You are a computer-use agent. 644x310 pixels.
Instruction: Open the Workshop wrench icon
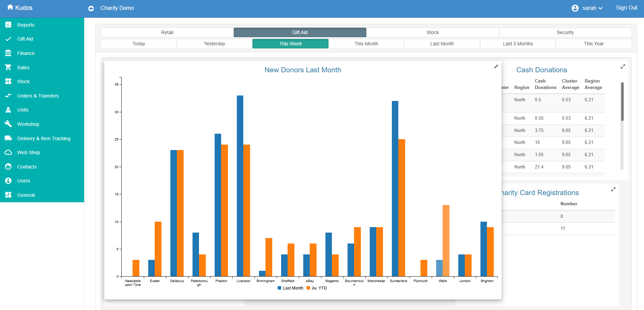pyautogui.click(x=9, y=124)
